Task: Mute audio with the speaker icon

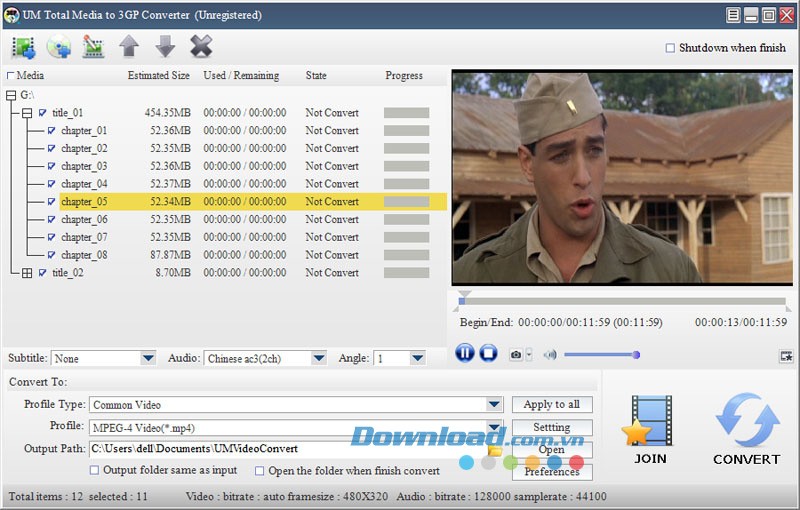Action: (550, 354)
